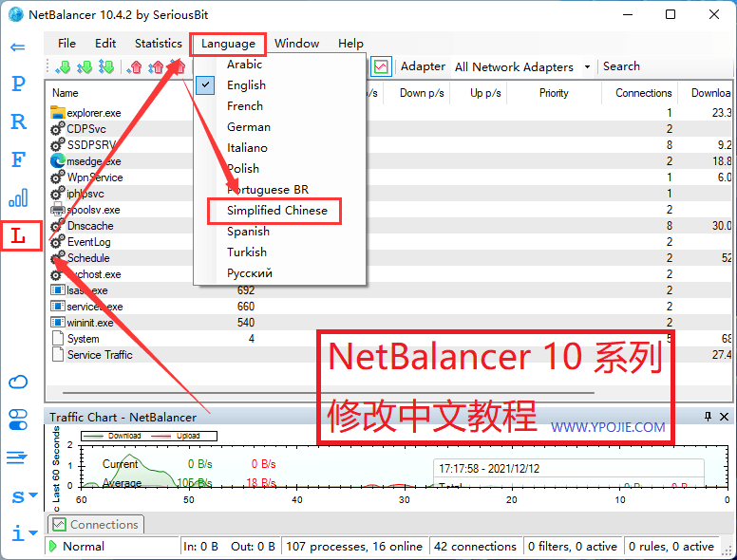The image size is (737, 560).
Task: Sort by Down p/s column header
Action: 421,93
